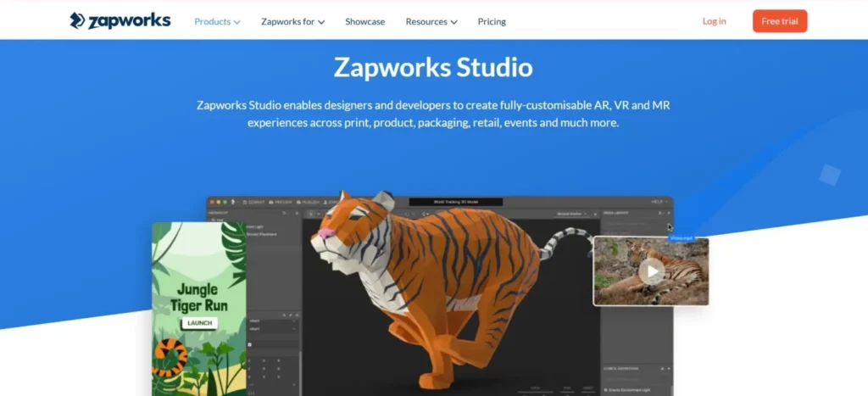Viewport: 868px width, 396px height.
Task: Go to the Showcase page
Action: (x=364, y=21)
